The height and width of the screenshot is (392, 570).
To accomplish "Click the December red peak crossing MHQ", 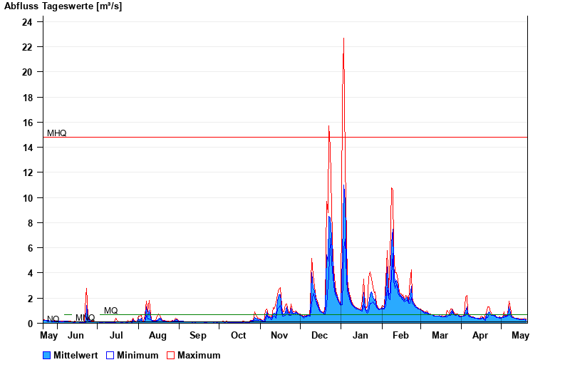I will 329,127.
